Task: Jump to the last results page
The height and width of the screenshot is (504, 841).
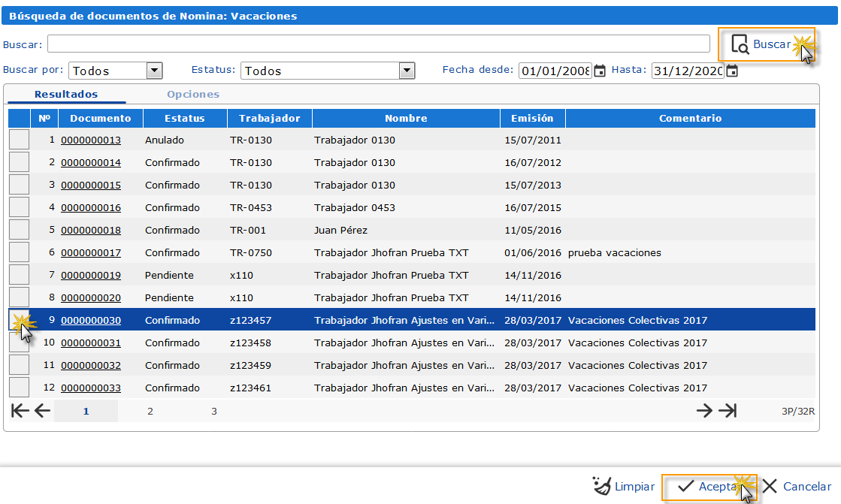Action: (727, 410)
